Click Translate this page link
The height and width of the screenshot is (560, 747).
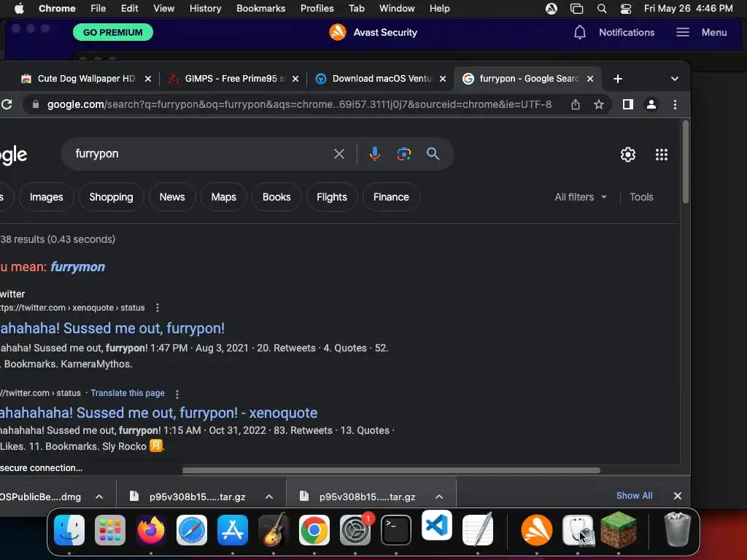click(128, 393)
